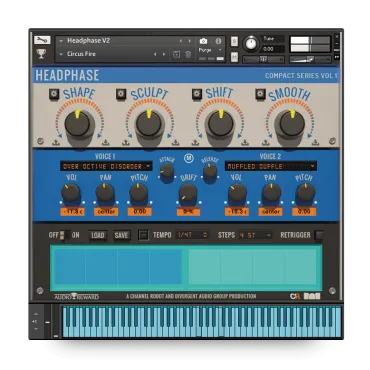Open the SCULPT settings gear button

coord(121,94)
